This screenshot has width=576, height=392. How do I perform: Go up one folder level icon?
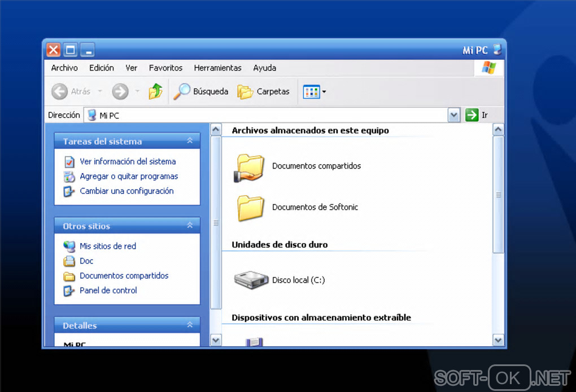(156, 91)
